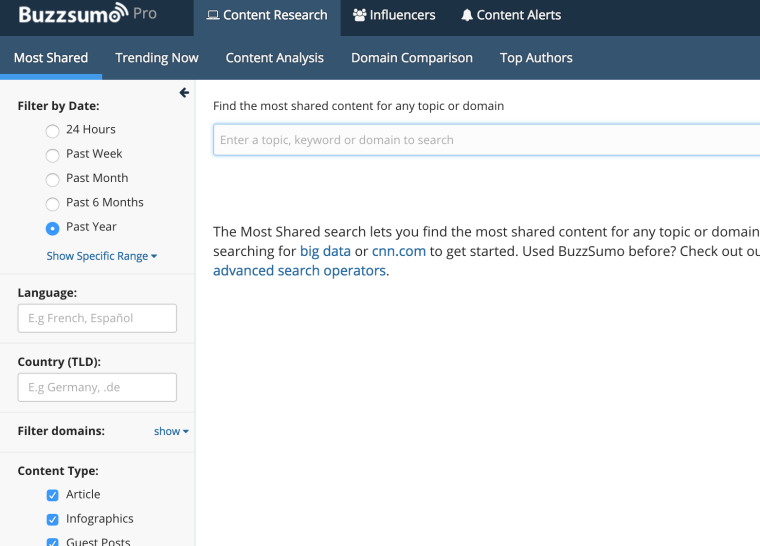Select the Past 6 Months option
This screenshot has width=760, height=546.
coord(53,203)
